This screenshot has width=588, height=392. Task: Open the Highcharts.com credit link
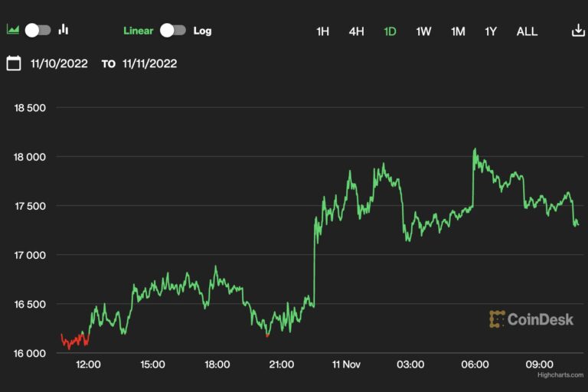pos(560,374)
